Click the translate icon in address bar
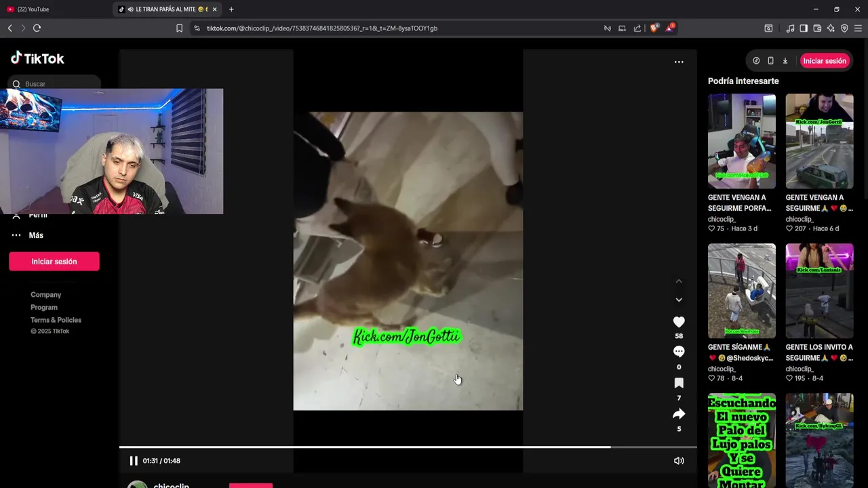 coord(608,28)
